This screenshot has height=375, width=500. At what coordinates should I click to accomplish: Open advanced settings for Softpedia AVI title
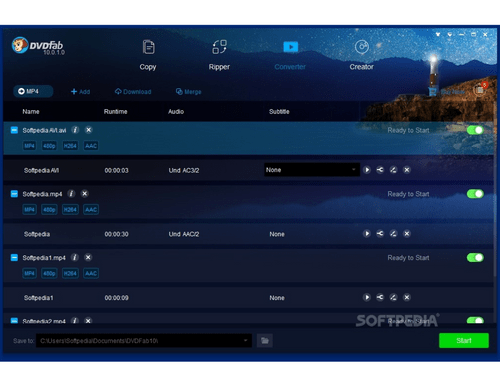click(380, 170)
